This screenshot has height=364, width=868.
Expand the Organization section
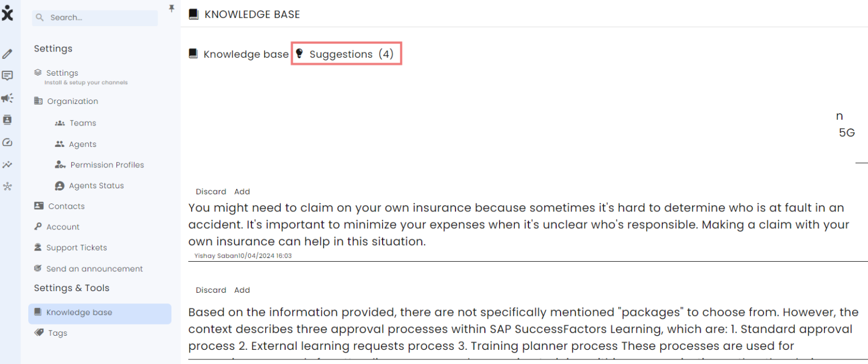coord(72,101)
